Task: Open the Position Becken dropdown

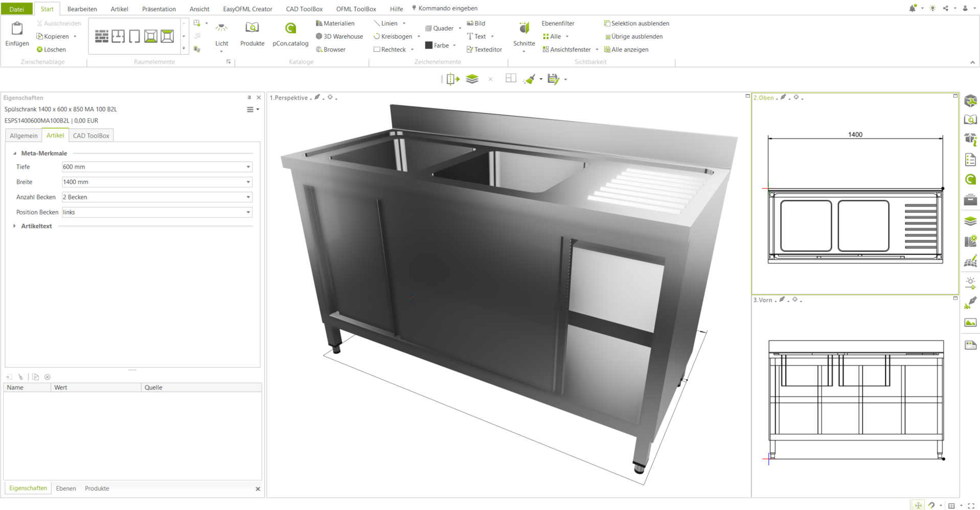Action: click(x=157, y=212)
